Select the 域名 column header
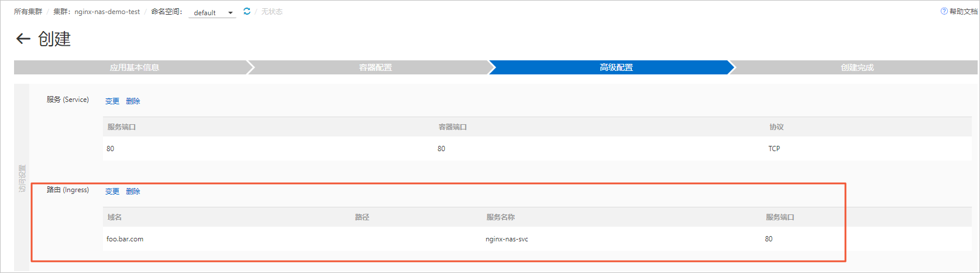 [x=115, y=217]
